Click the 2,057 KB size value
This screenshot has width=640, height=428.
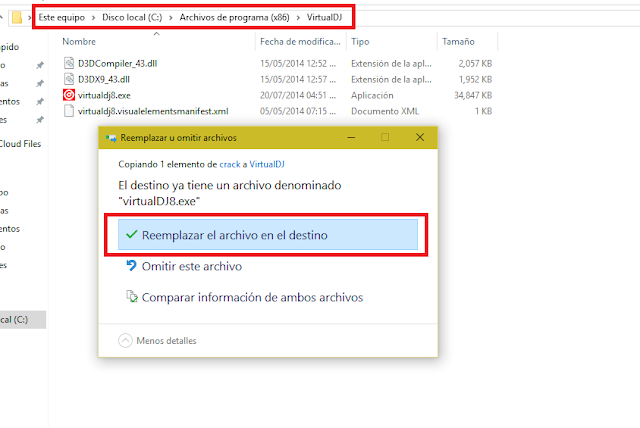[475, 64]
